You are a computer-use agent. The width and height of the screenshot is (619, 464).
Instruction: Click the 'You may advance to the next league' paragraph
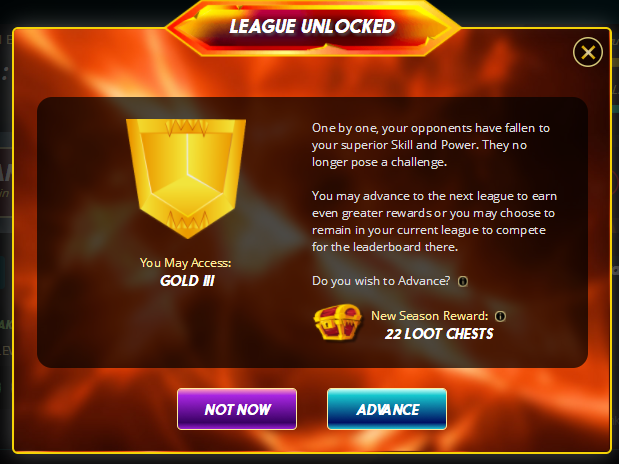(434, 222)
